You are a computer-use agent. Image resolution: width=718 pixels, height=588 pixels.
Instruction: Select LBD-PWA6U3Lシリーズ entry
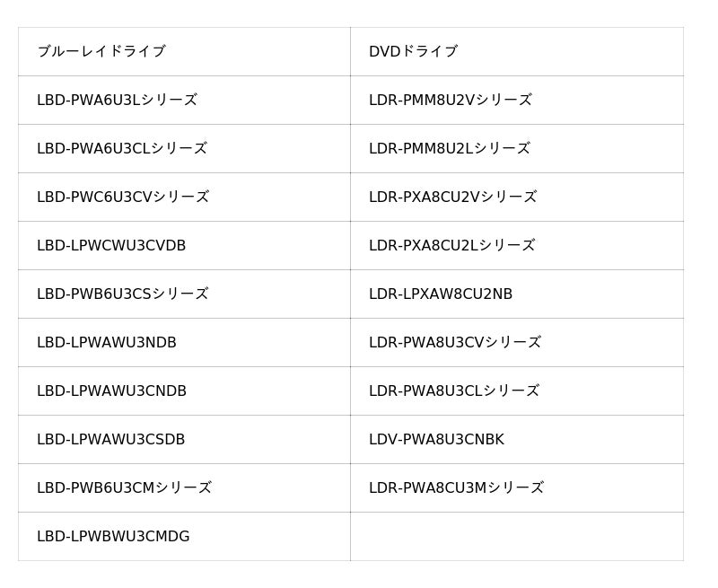coord(184,100)
